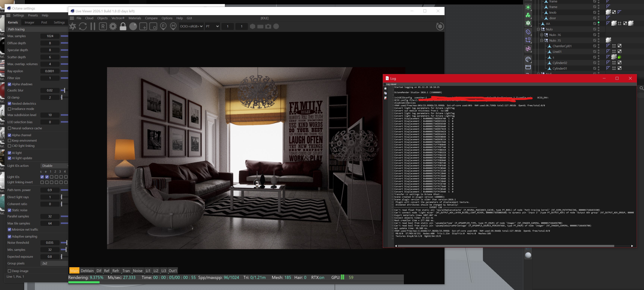Collapse the Nulo .15 tree node

541,40
